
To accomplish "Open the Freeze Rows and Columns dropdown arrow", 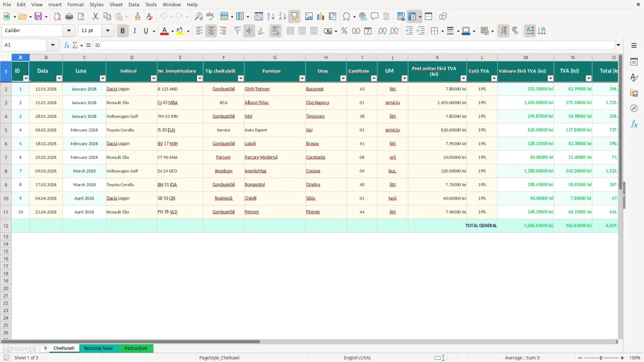I will coord(420,17).
